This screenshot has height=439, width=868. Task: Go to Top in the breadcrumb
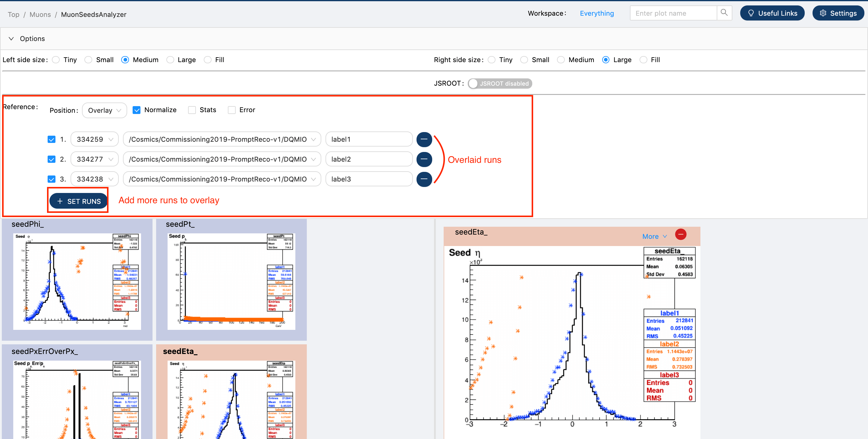pyautogui.click(x=14, y=14)
